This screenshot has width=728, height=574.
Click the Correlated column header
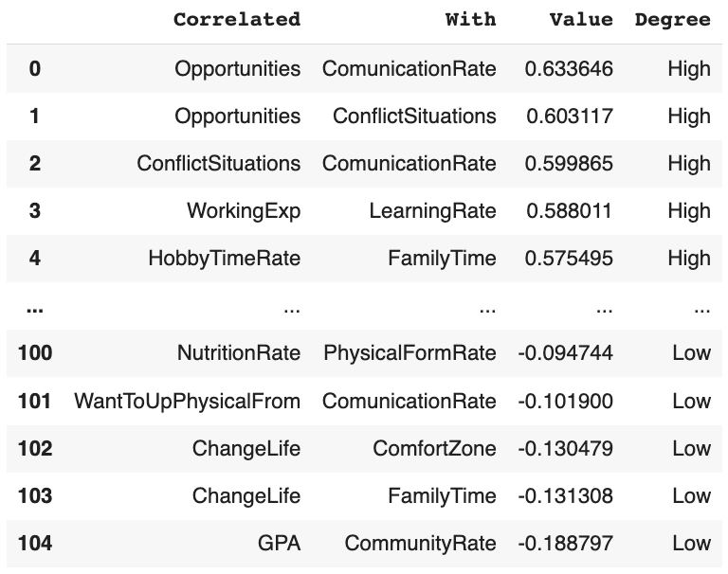(236, 20)
